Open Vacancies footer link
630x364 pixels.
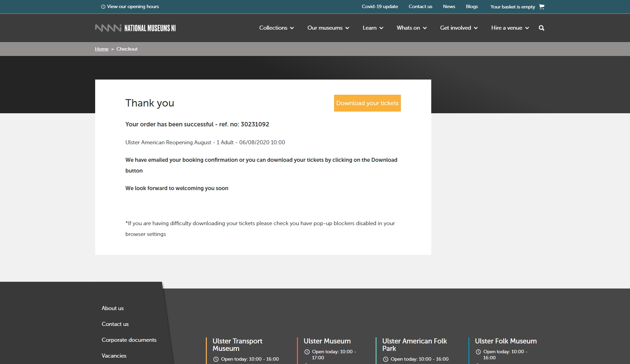(114, 356)
